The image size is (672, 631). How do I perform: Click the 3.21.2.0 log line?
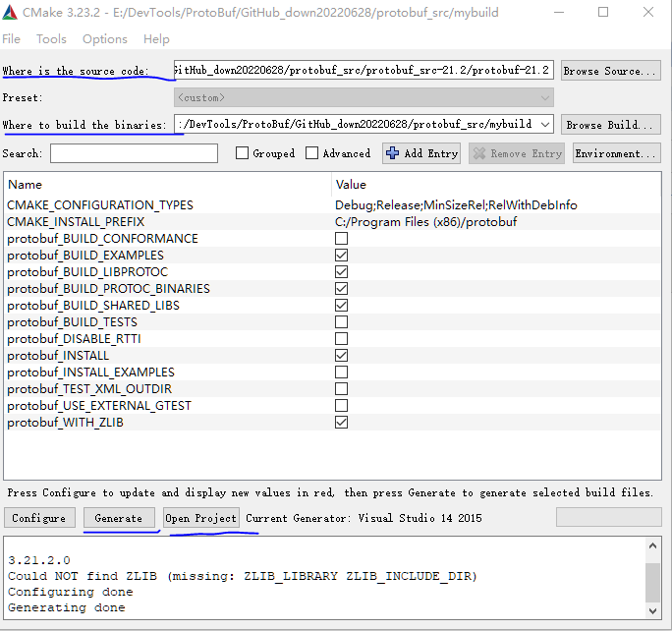tap(39, 560)
